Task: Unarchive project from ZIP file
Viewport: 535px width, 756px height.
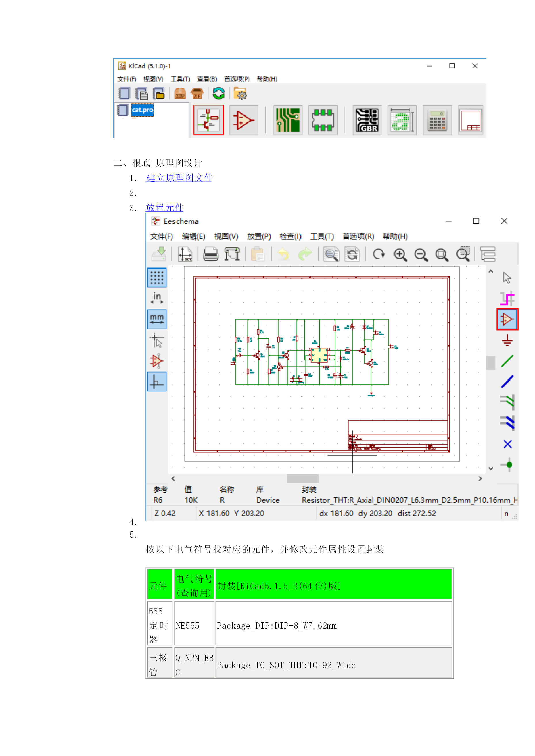Action: (x=197, y=94)
